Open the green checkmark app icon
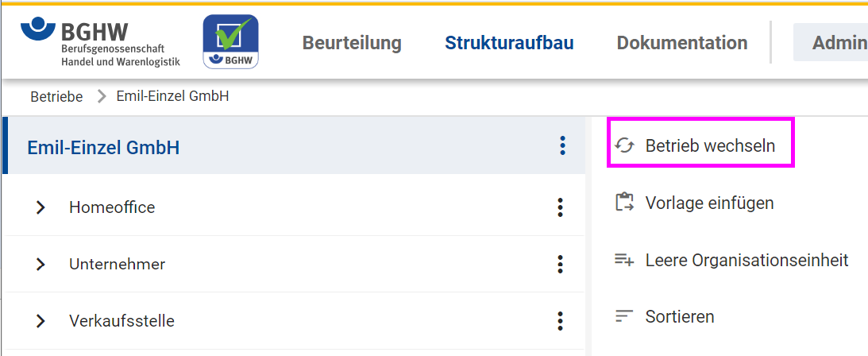 coord(231,41)
